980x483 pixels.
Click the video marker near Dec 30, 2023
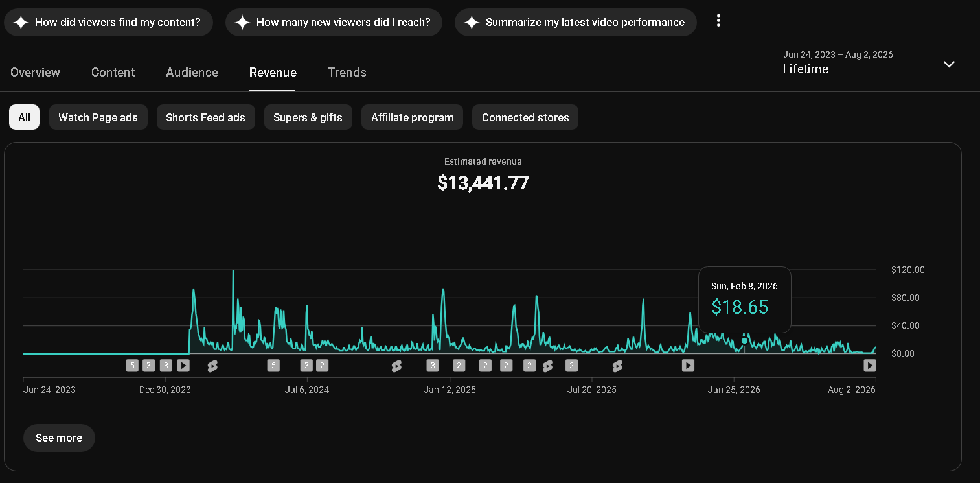tap(183, 366)
